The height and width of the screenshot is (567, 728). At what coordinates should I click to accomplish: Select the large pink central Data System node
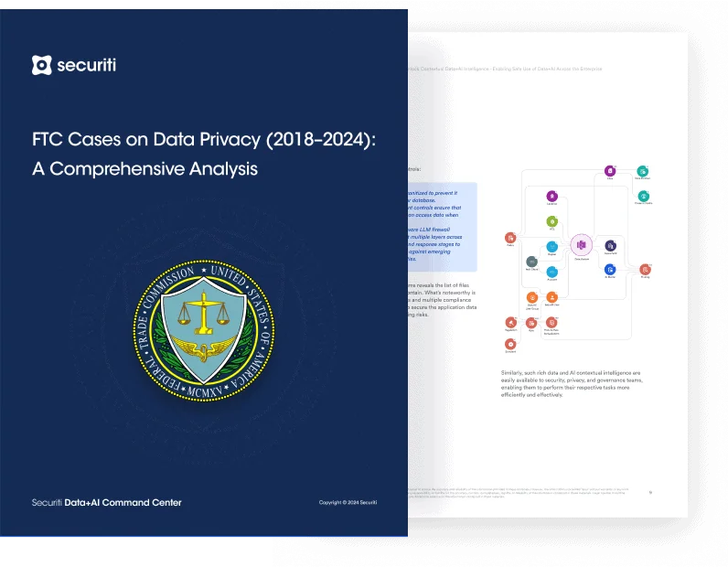coord(581,245)
